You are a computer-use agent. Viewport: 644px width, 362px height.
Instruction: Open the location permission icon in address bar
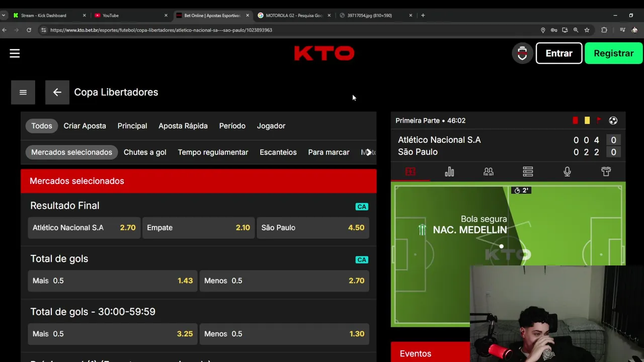[x=543, y=30]
